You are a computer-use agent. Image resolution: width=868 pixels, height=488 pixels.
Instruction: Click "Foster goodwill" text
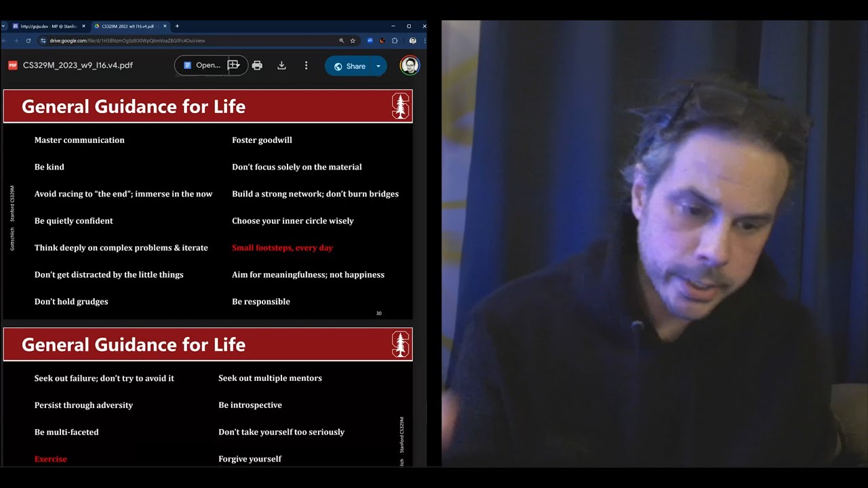click(262, 140)
